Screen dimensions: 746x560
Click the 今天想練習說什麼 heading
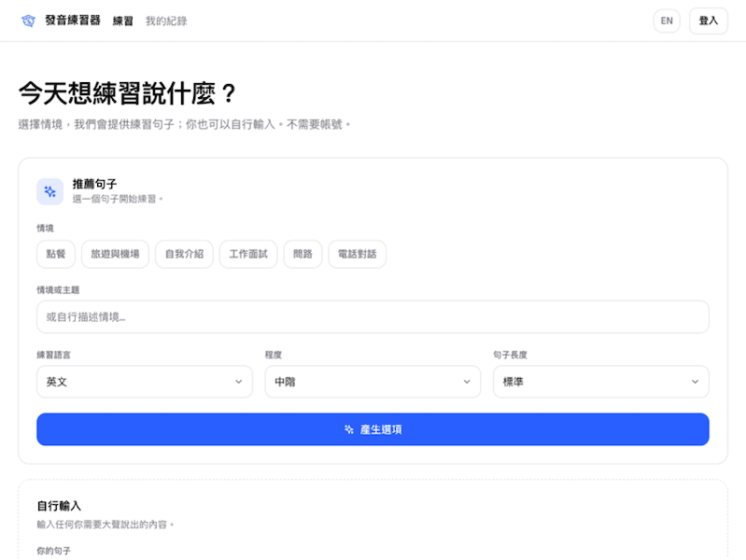coord(127,92)
